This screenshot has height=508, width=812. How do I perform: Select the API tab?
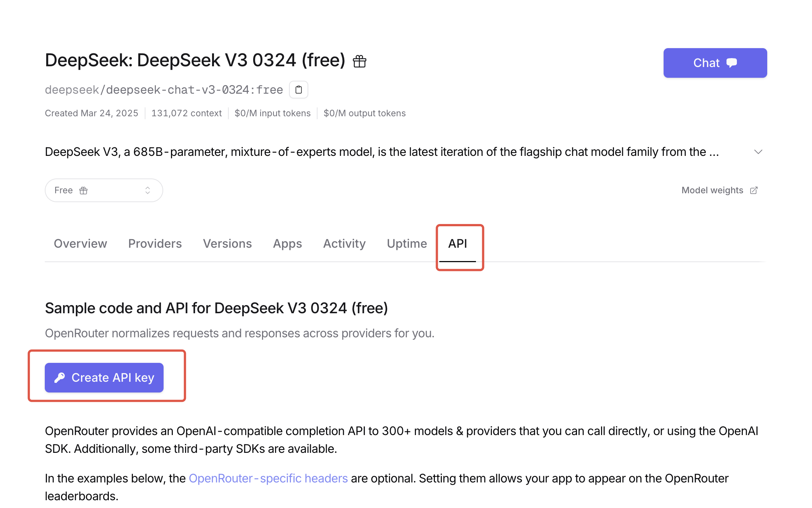(457, 244)
